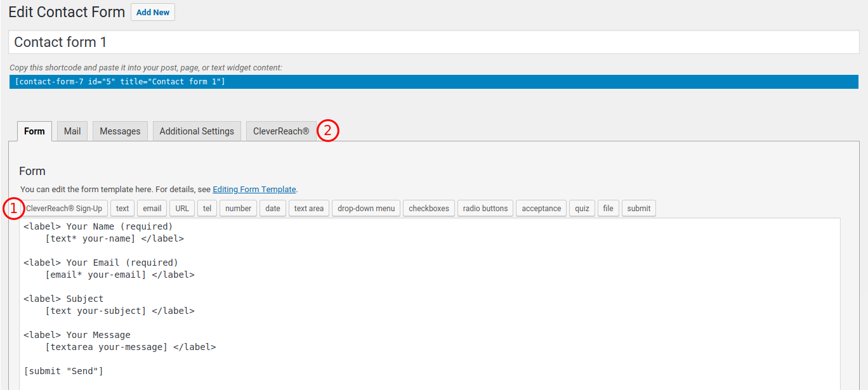Add a tel field tag

click(x=207, y=208)
